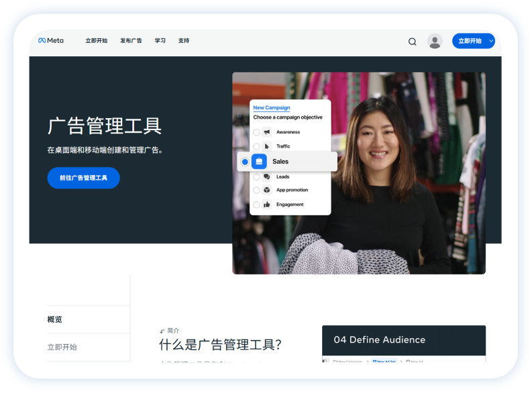532x393 pixels.
Task: Open the user profile avatar
Action: pyautogui.click(x=435, y=41)
